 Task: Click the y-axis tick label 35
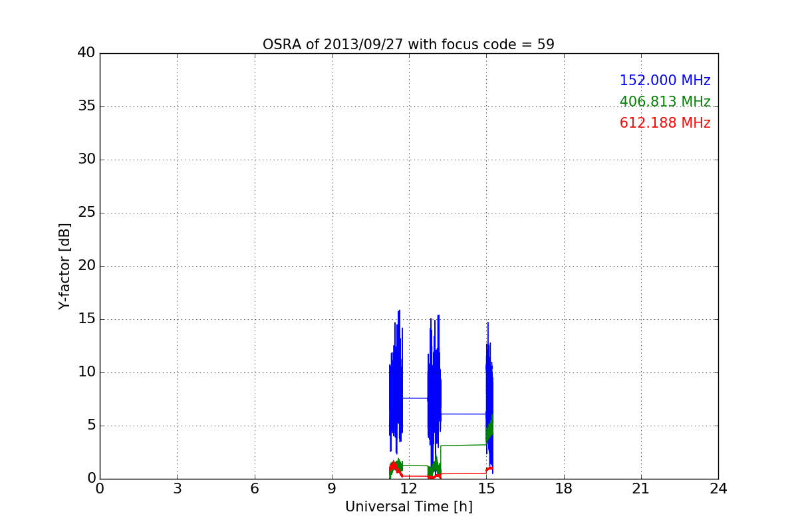pos(86,106)
